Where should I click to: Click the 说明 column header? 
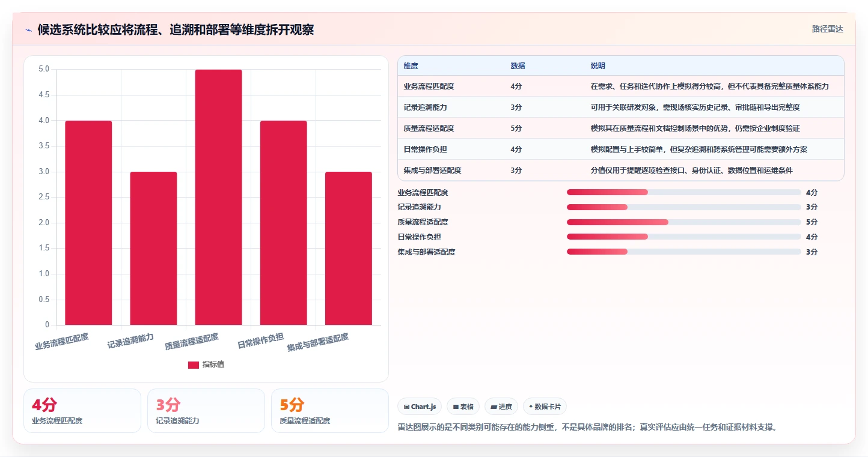tap(598, 66)
